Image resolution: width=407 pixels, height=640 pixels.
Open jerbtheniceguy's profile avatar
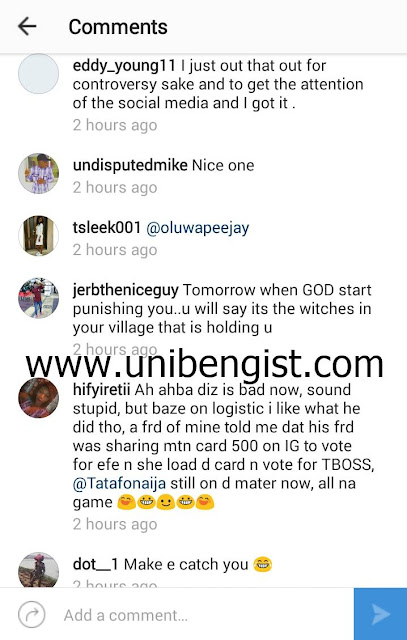(38, 298)
